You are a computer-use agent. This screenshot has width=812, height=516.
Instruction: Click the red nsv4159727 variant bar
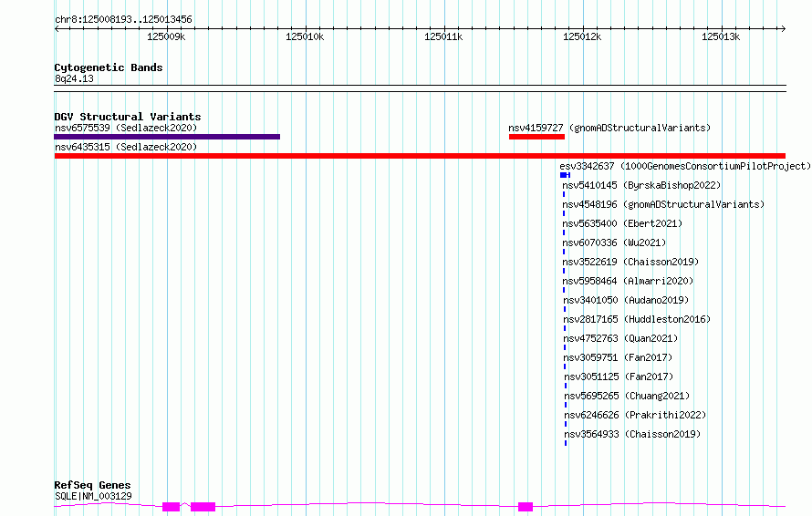point(536,137)
